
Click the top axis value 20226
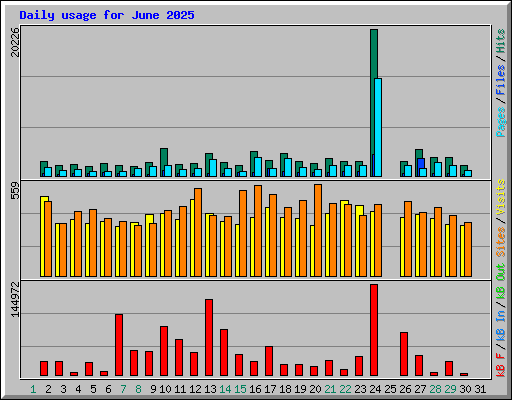tap(15, 42)
